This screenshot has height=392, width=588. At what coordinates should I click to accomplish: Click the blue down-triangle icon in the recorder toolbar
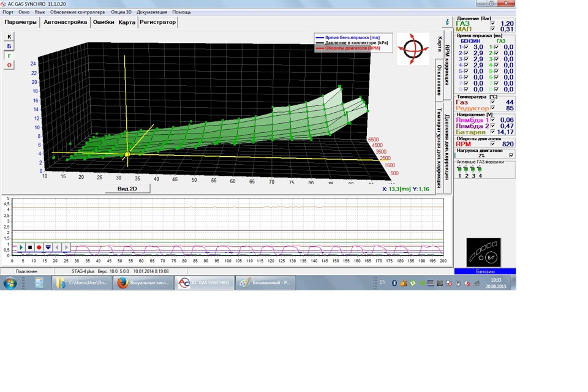pos(48,247)
